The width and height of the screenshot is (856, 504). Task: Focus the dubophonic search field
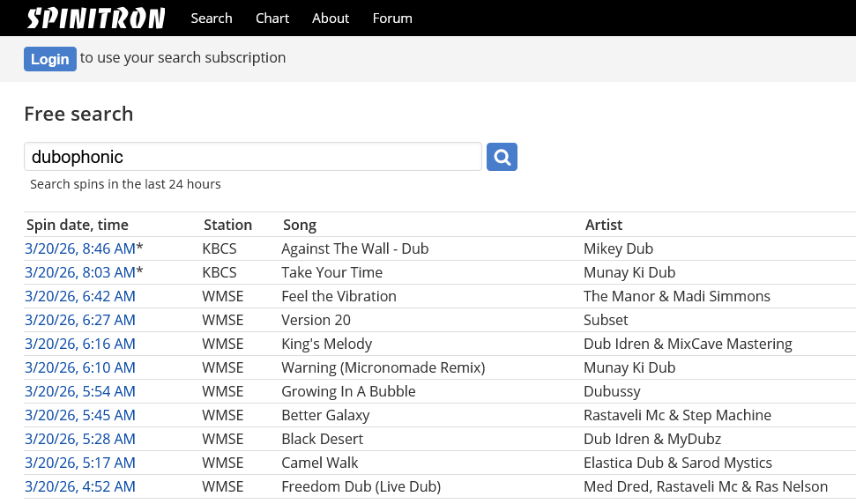click(x=253, y=157)
